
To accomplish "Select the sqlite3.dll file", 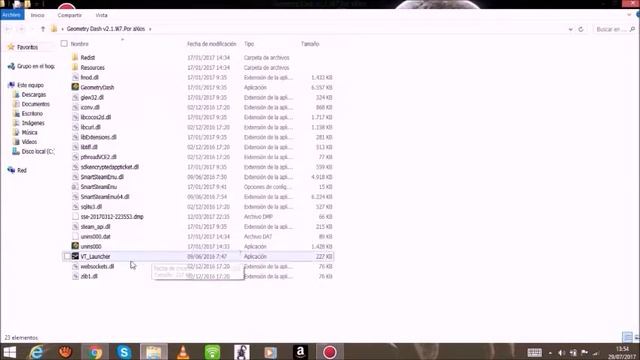I will [x=91, y=207].
